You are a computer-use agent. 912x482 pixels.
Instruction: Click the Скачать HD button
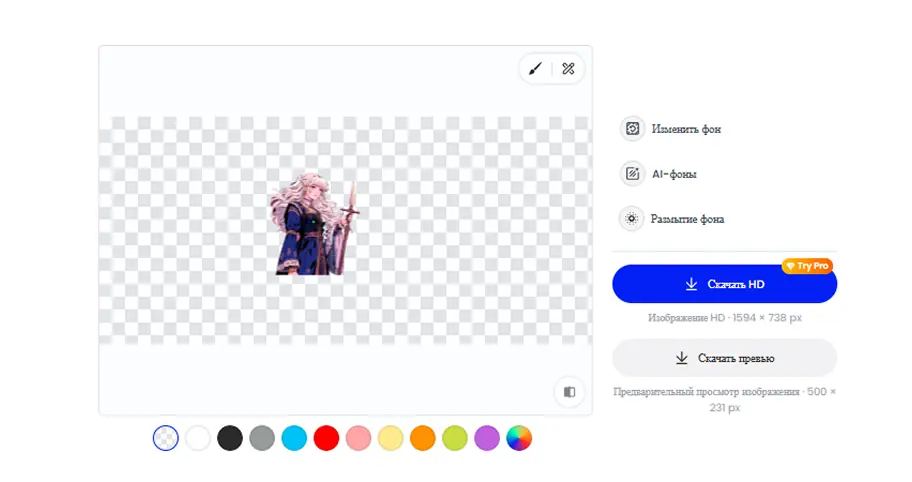725,284
